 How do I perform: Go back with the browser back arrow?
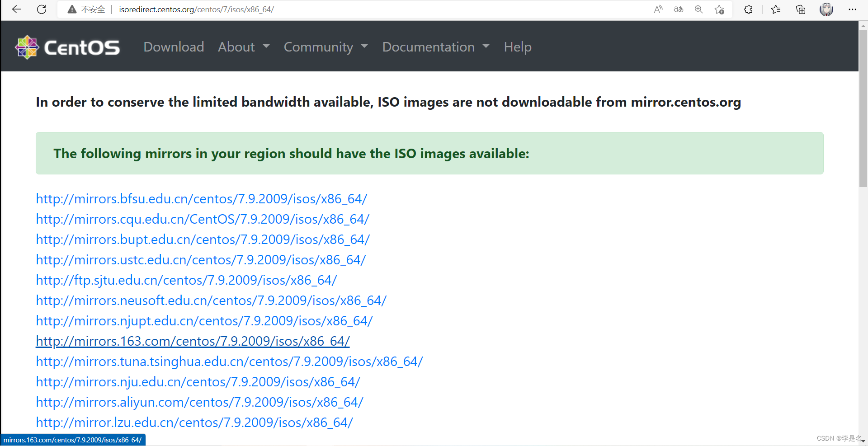tap(17, 9)
